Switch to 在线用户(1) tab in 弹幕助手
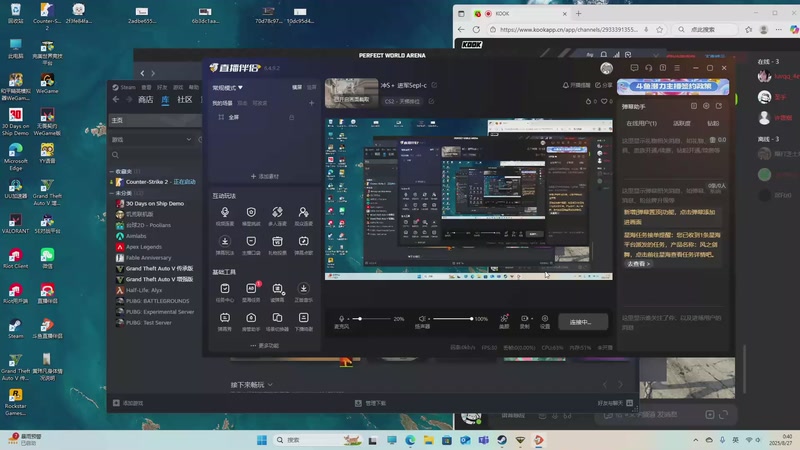Image resolution: width=800 pixels, height=450 pixels. 641,123
